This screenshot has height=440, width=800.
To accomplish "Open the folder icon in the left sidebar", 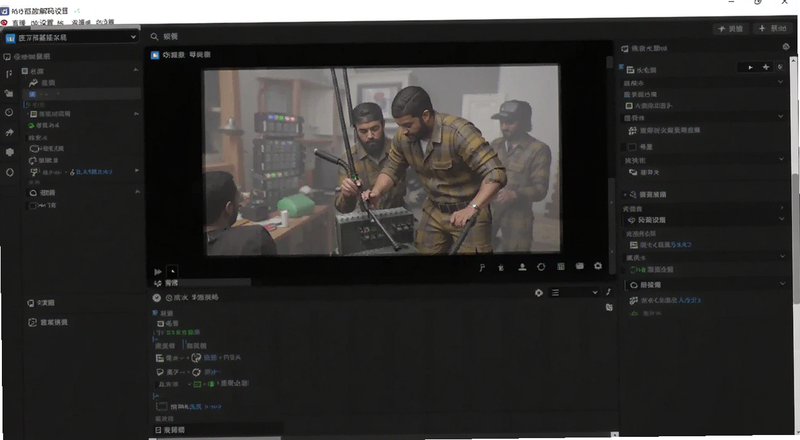I will [x=9, y=93].
